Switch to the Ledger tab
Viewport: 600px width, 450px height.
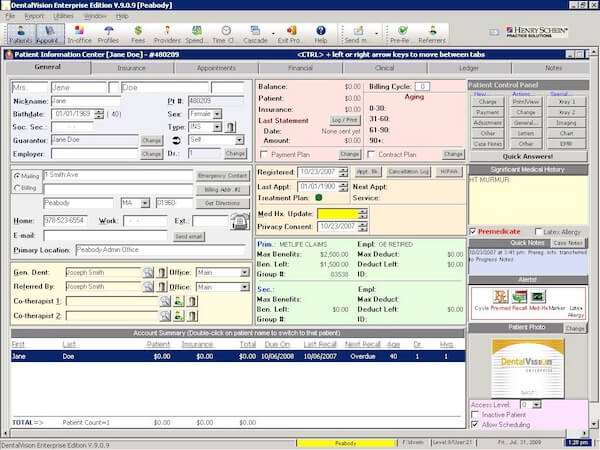[x=469, y=68]
